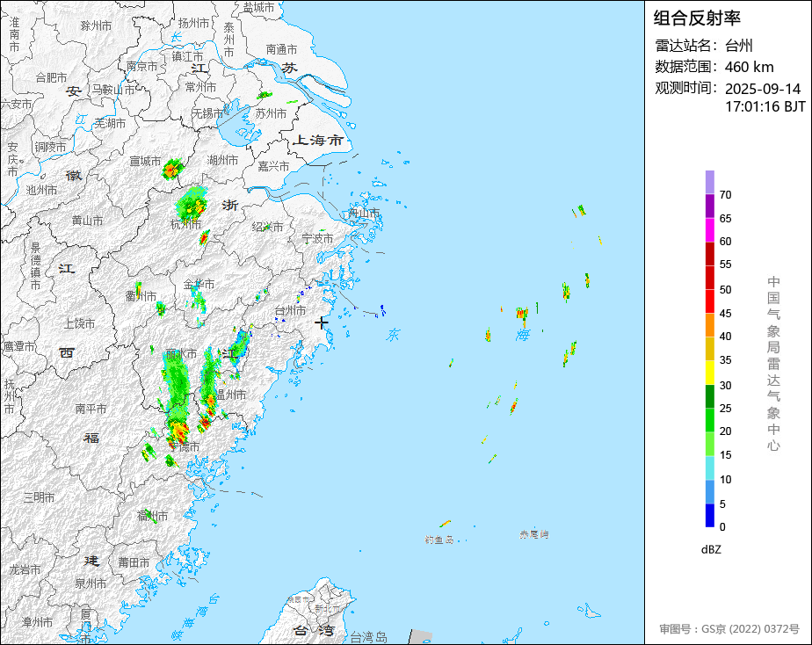Click the black cross radar station marker
The height and width of the screenshot is (645, 812).
pyautogui.click(x=321, y=323)
